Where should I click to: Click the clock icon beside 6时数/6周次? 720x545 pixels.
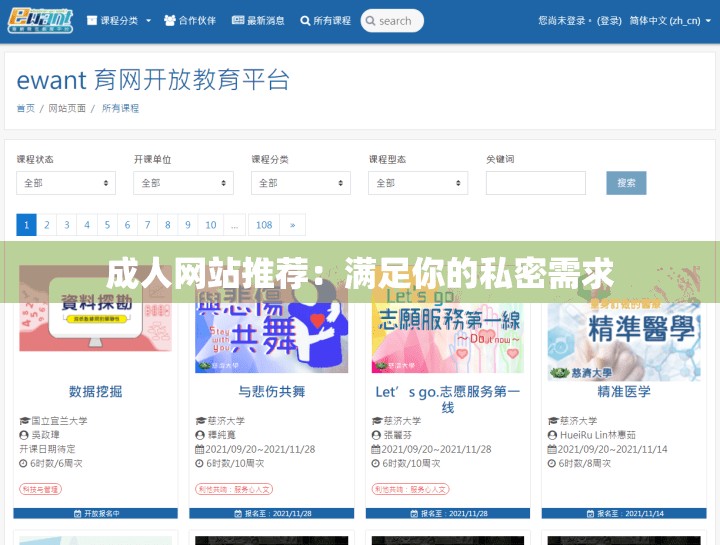23,463
